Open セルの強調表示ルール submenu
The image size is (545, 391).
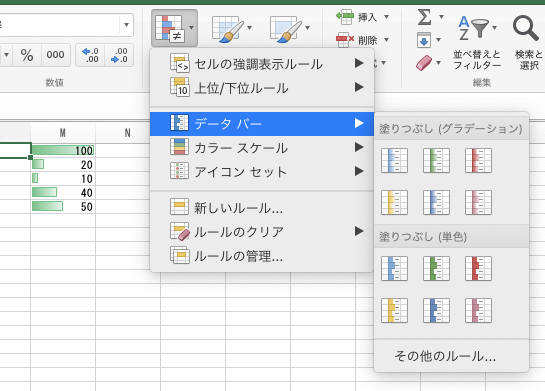click(x=262, y=64)
